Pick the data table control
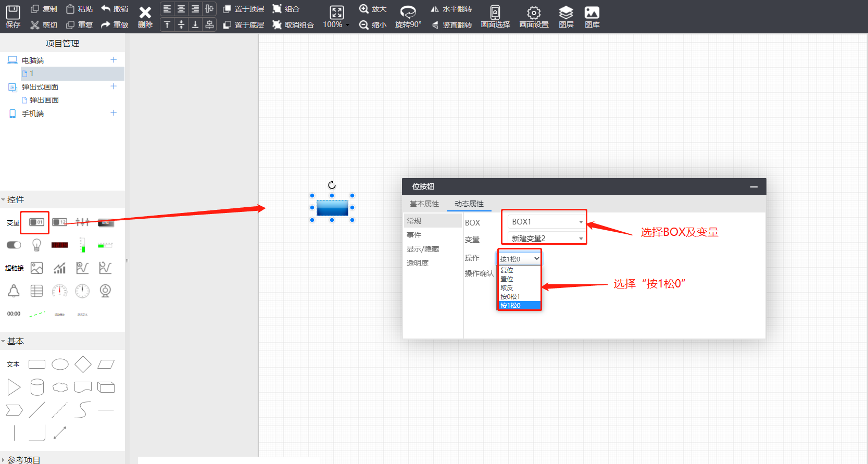 click(36, 291)
